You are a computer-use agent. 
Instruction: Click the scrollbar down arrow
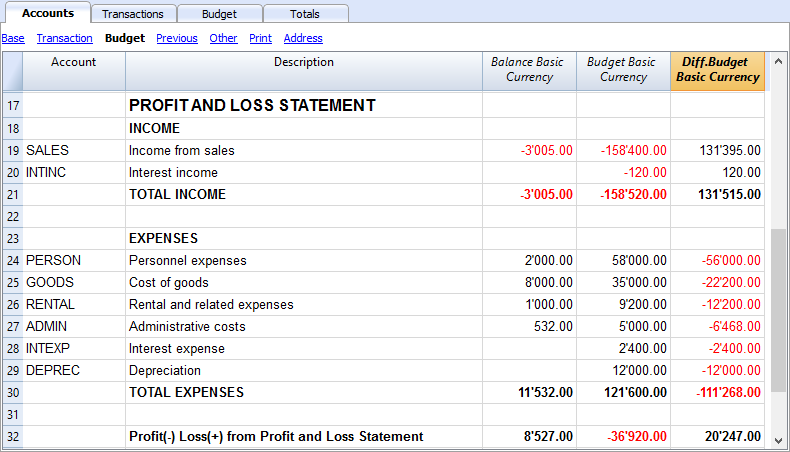click(778, 440)
